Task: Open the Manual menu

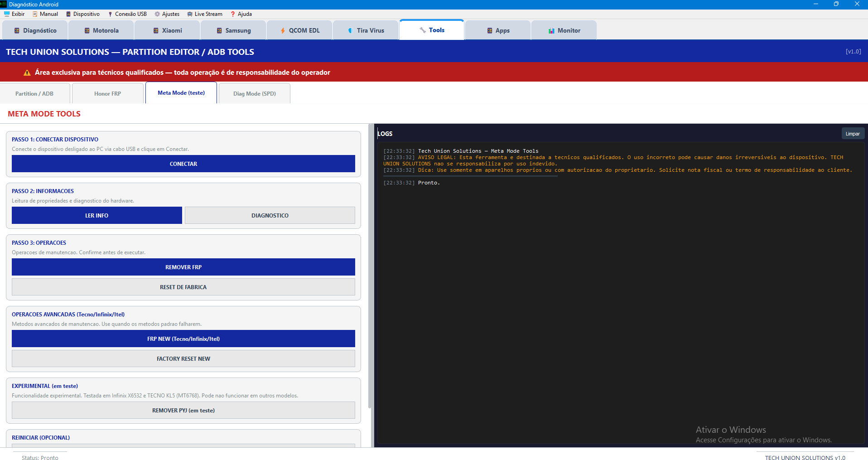Action: (45, 14)
